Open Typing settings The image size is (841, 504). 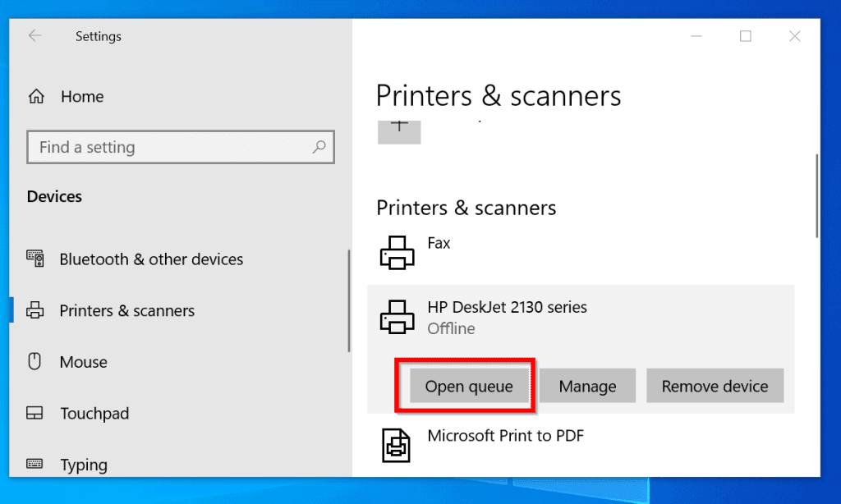coord(84,465)
